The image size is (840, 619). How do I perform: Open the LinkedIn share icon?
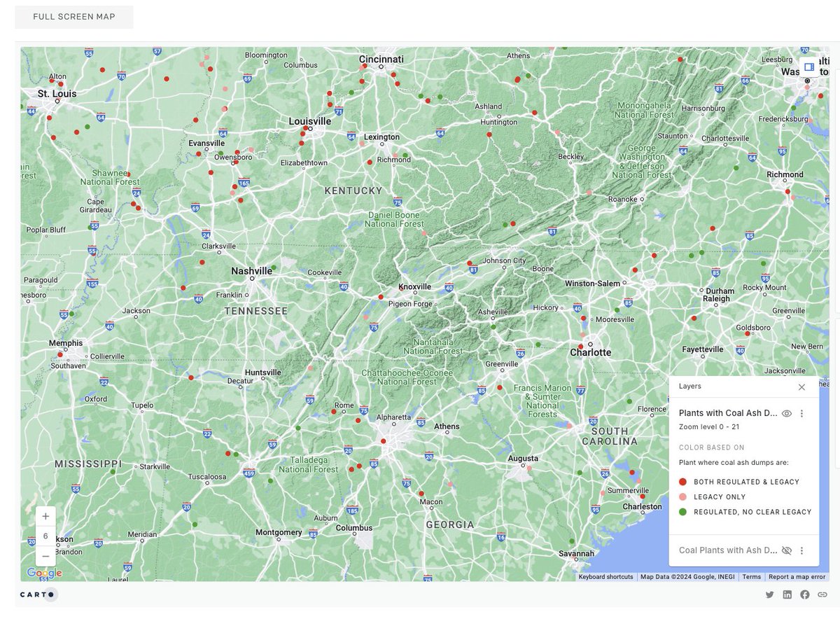pyautogui.click(x=787, y=594)
